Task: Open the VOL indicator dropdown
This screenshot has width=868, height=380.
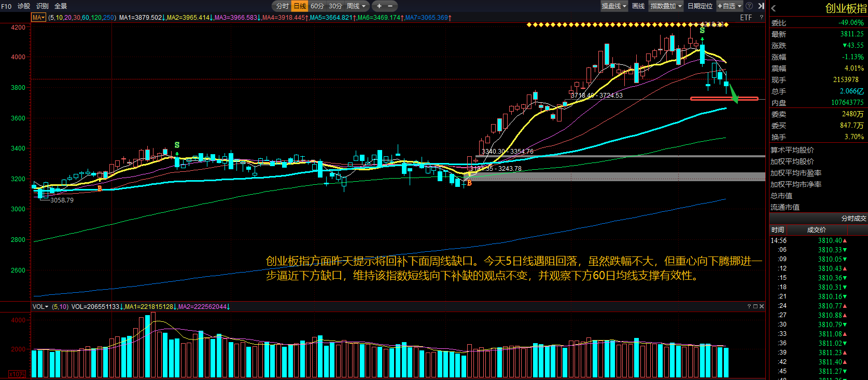Action: click(40, 307)
